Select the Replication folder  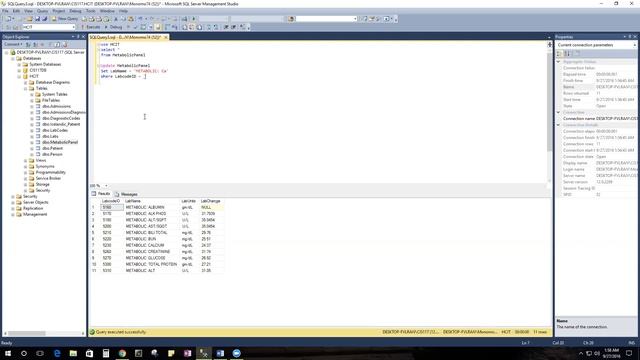click(x=33, y=208)
